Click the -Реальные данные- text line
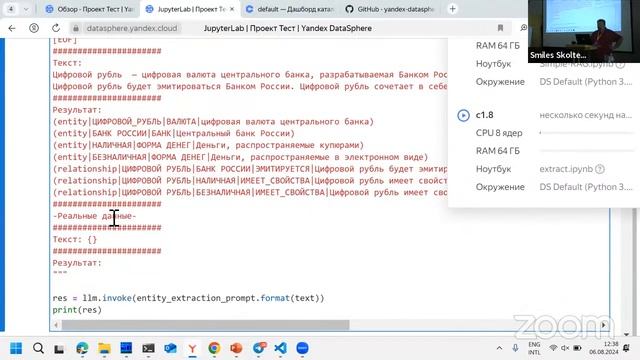This screenshot has width=640, height=360. [x=94, y=216]
